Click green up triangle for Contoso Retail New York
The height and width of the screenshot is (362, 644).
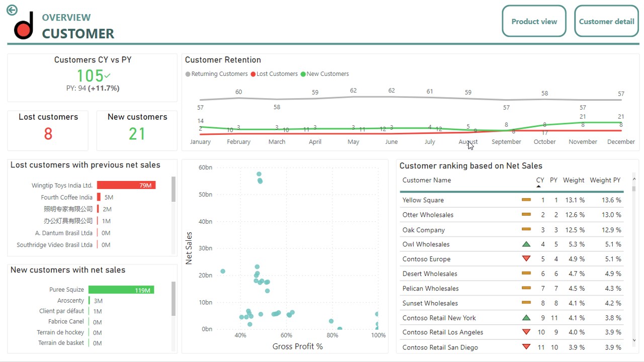[526, 318]
